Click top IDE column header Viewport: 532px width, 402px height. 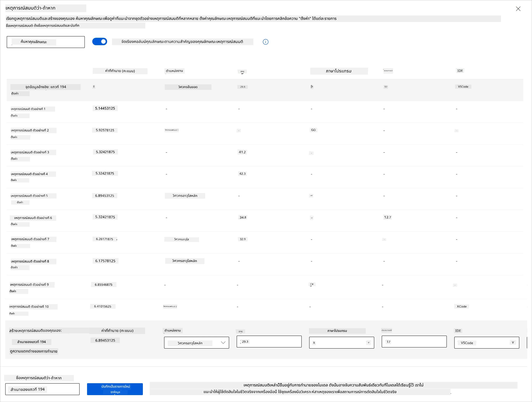coord(460,71)
